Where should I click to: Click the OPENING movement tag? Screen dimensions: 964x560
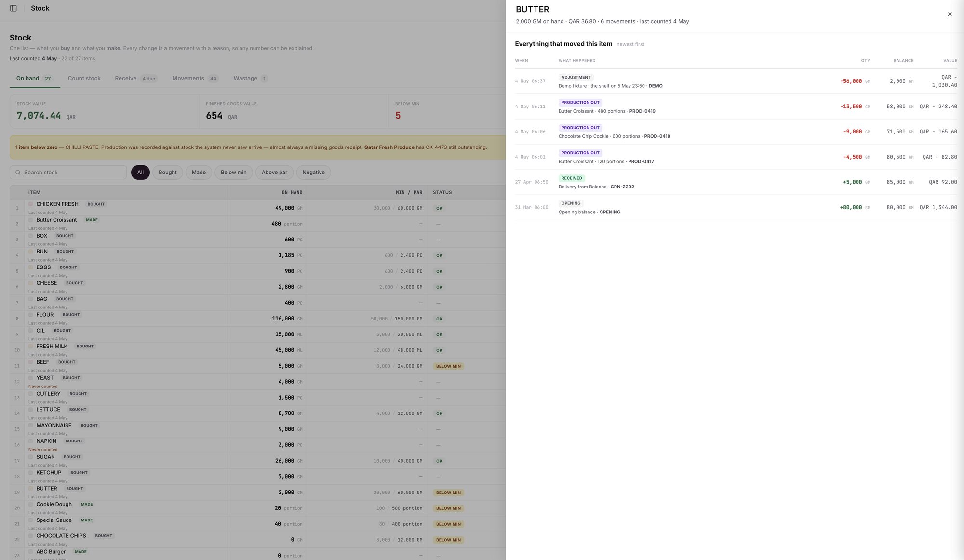point(571,203)
